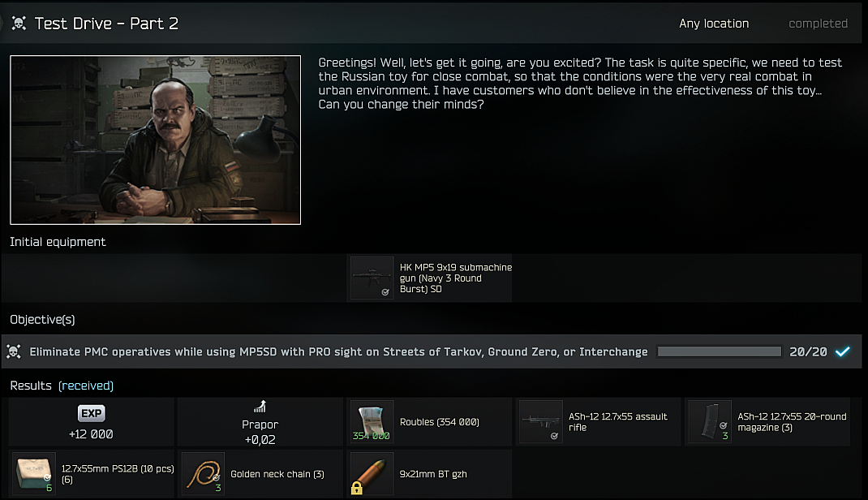The image size is (868, 500).
Task: Click the 12.7x55mm PS12B ammo box icon
Action: click(34, 473)
